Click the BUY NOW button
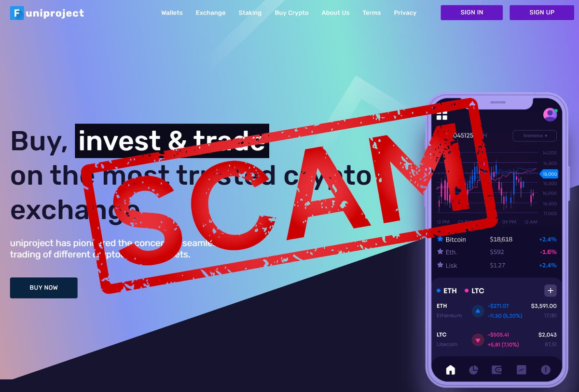This screenshot has width=579, height=392. point(44,288)
